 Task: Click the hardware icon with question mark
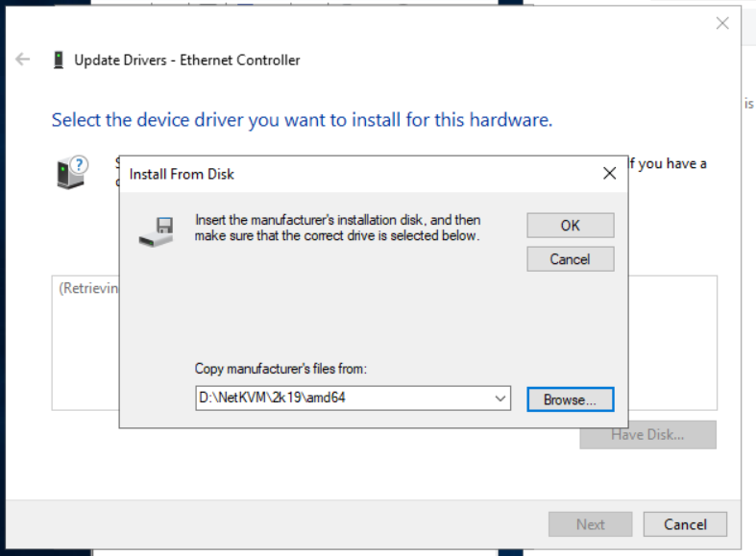point(71,172)
